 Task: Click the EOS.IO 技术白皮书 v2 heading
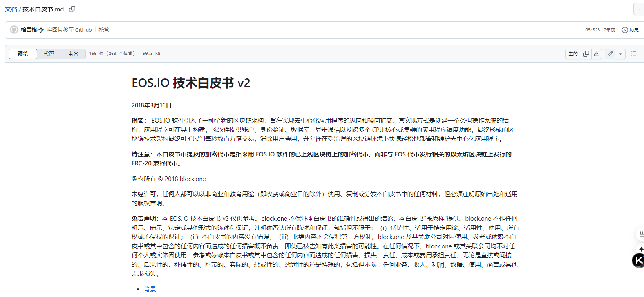point(191,83)
